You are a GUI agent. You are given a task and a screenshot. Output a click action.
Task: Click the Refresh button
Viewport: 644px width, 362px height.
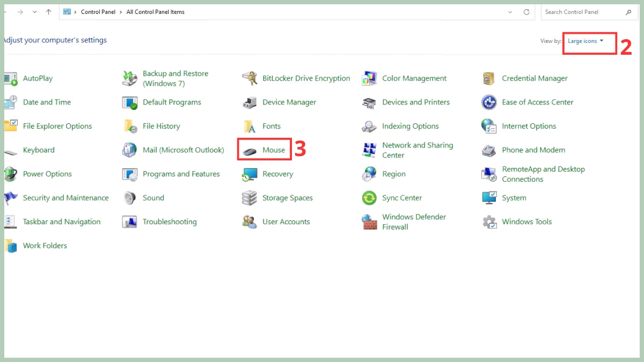click(525, 12)
